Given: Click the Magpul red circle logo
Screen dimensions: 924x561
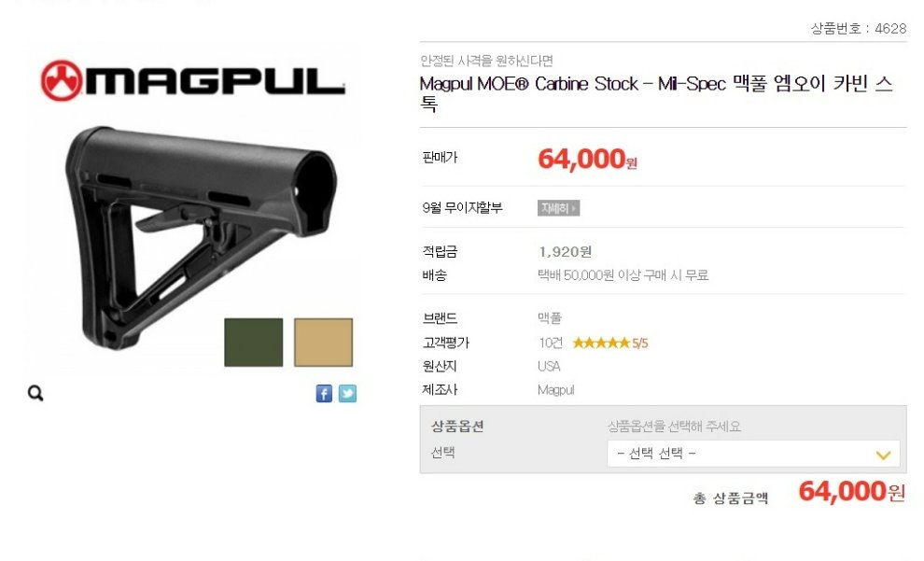Looking at the screenshot, I should [62, 80].
